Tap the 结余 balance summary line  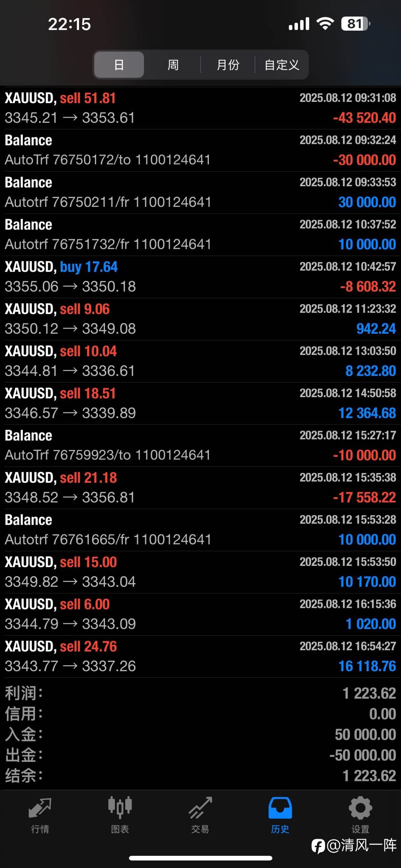point(200,776)
